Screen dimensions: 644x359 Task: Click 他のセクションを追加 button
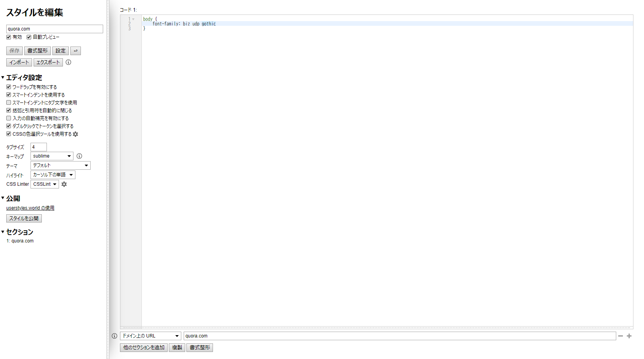pyautogui.click(x=144, y=348)
